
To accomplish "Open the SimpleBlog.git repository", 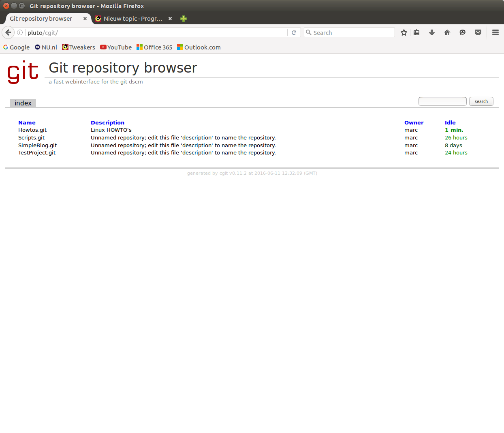I will (x=37, y=146).
